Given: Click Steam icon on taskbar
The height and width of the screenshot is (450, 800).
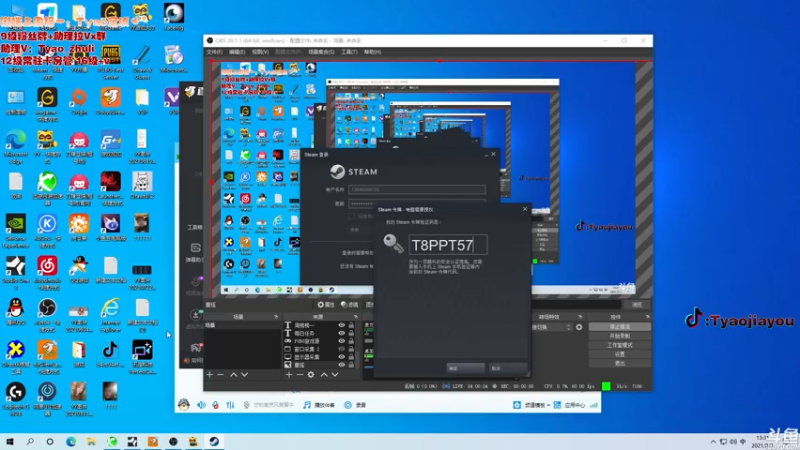Looking at the screenshot, I should [x=214, y=441].
